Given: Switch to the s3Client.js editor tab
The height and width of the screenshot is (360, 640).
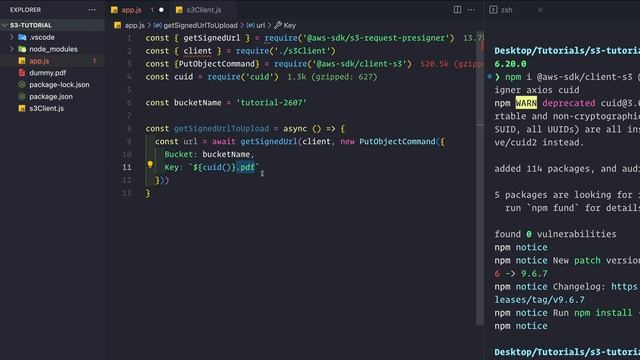Looking at the screenshot, I should 204,10.
